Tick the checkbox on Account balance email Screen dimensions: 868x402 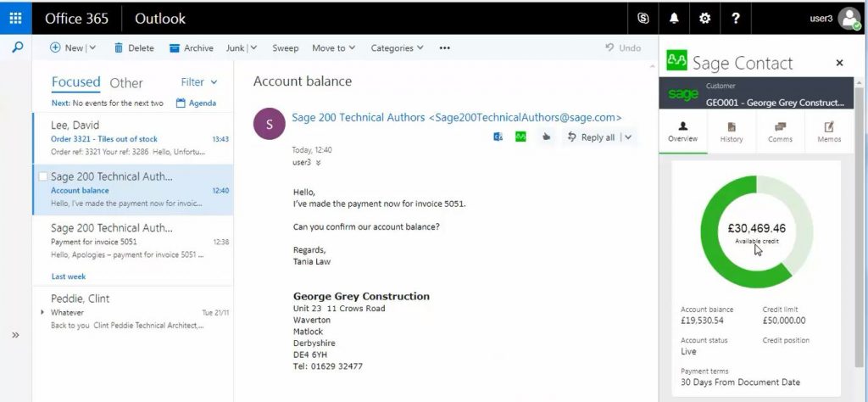click(x=42, y=176)
